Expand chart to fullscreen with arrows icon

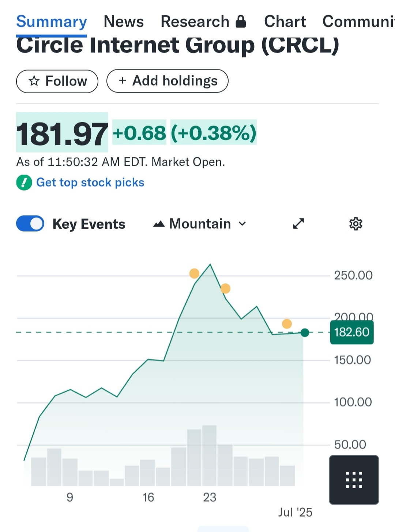click(298, 224)
